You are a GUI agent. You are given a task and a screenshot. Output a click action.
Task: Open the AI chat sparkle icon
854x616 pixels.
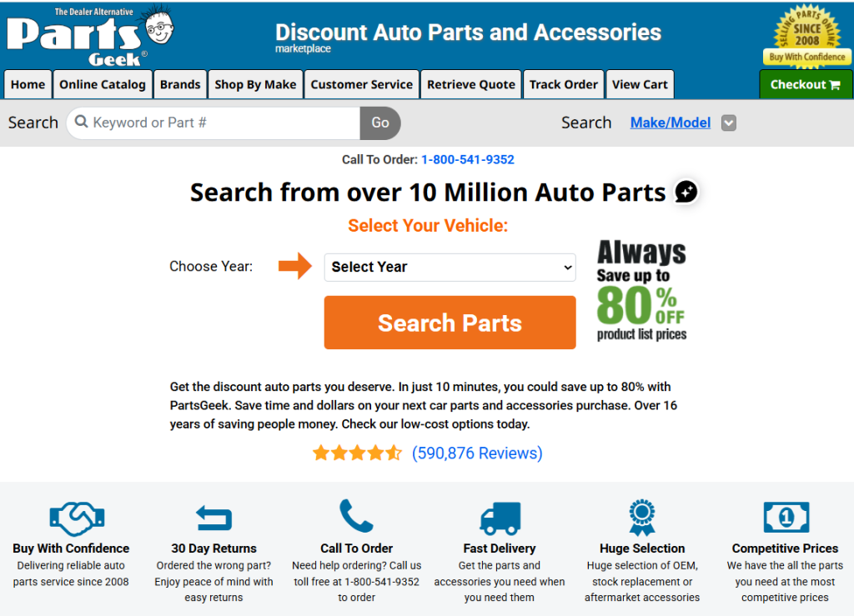click(x=686, y=192)
